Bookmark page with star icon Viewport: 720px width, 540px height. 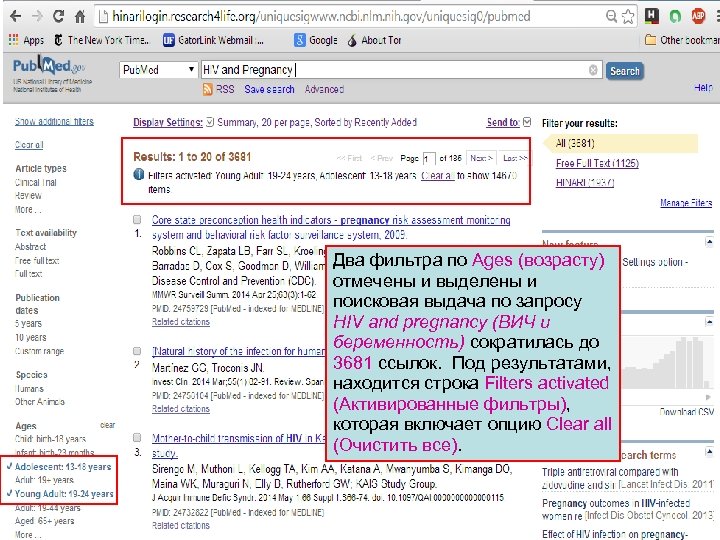point(628,17)
